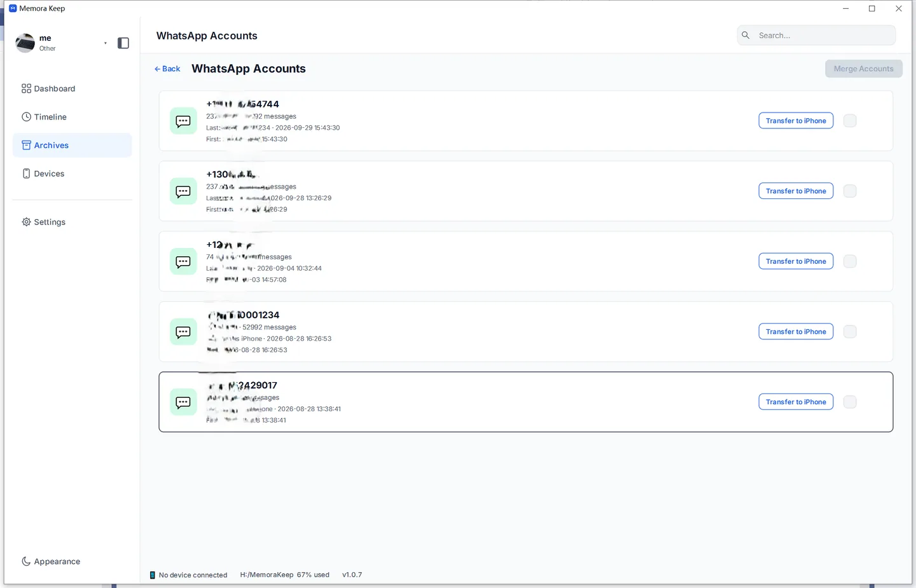Go to the Timeline section
This screenshot has height=588, width=916.
[x=72, y=117]
